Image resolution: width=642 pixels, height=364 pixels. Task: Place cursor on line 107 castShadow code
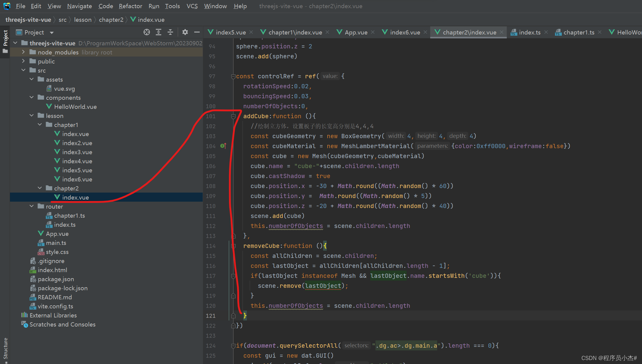287,176
